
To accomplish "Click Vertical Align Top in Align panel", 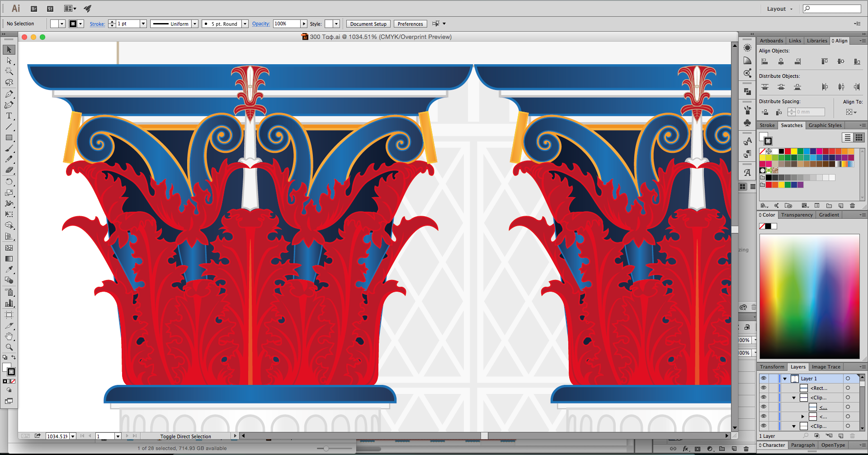I will (x=825, y=62).
